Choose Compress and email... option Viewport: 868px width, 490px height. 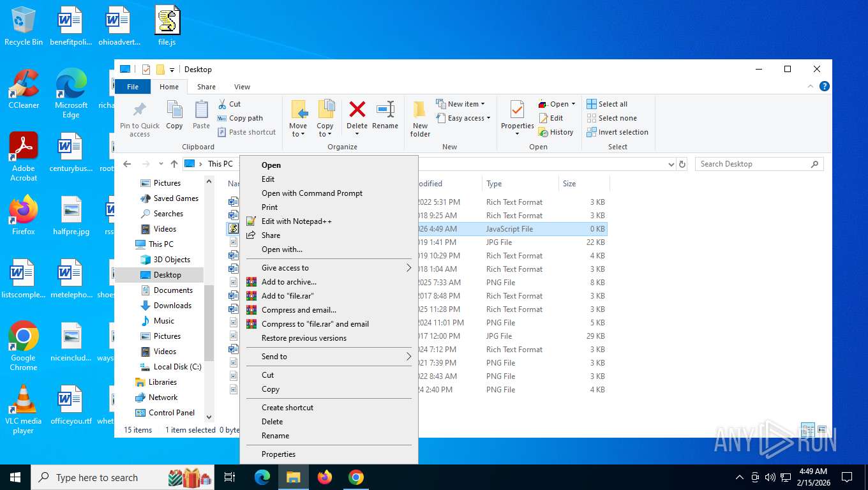click(329, 310)
